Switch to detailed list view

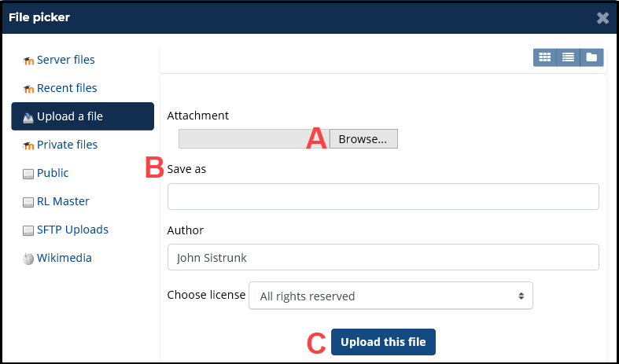[x=568, y=57]
